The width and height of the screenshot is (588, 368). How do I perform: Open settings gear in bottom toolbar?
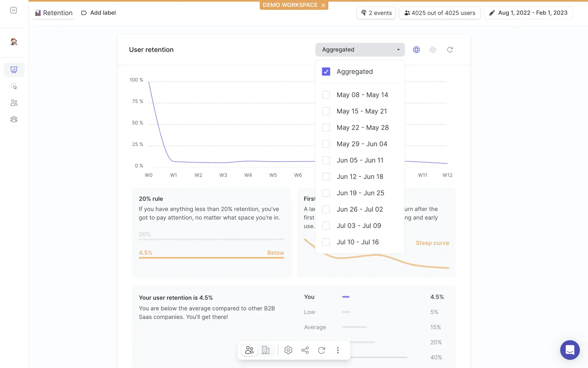coord(288,350)
